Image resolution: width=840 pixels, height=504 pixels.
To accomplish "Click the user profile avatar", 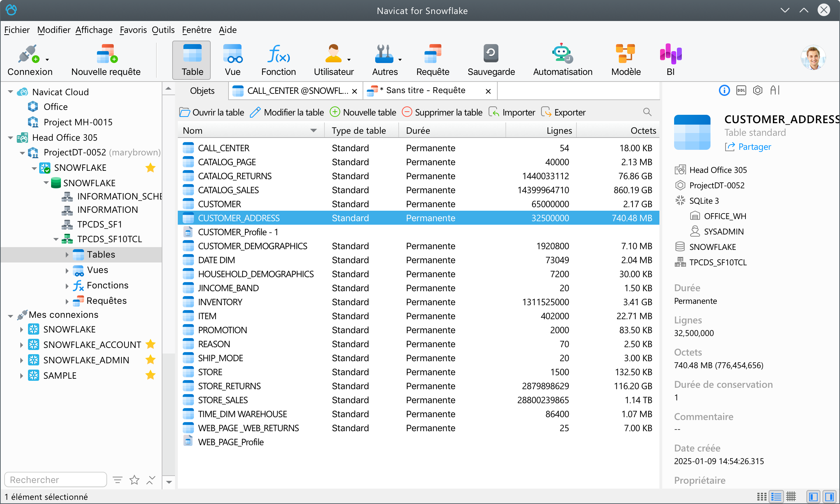I will click(x=813, y=57).
